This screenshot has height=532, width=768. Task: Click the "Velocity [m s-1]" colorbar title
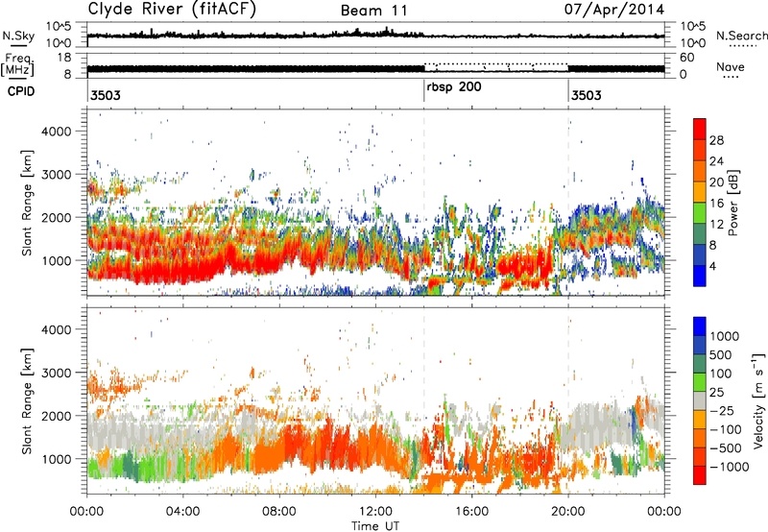coord(758,400)
